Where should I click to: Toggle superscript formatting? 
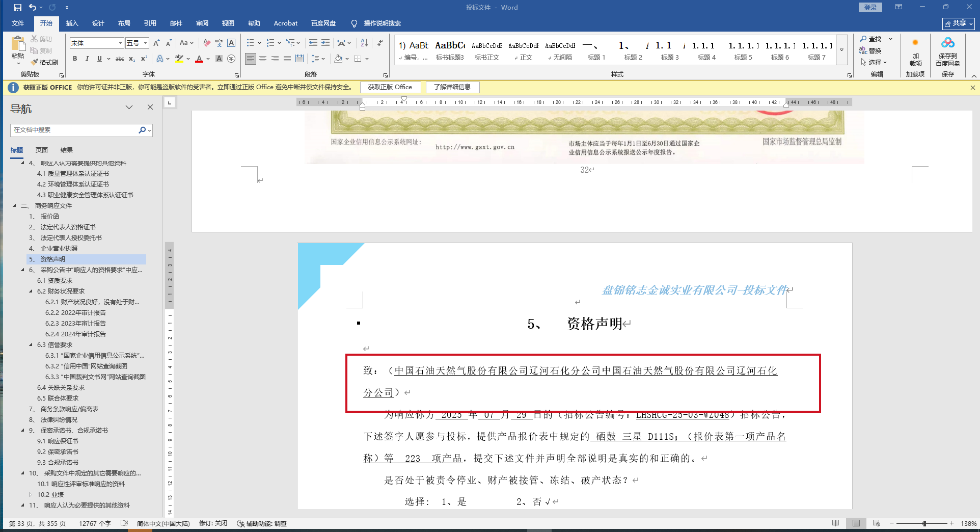(144, 59)
